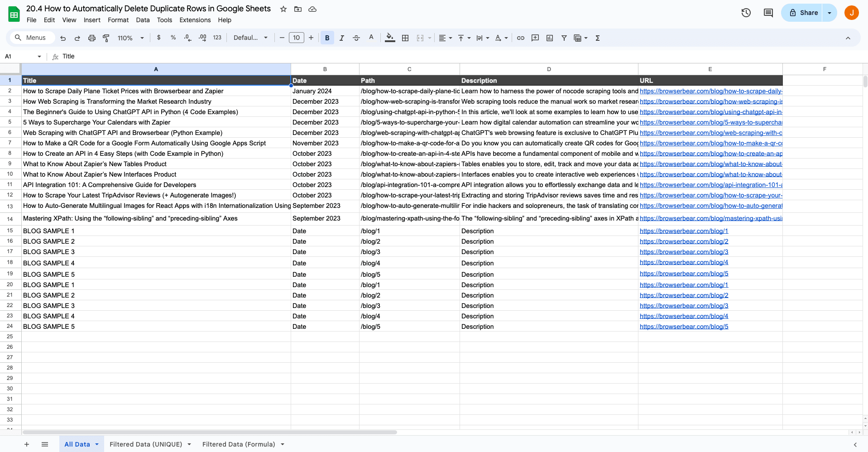Click the Menus search box
Screen dimensions: 868x452
(33, 38)
